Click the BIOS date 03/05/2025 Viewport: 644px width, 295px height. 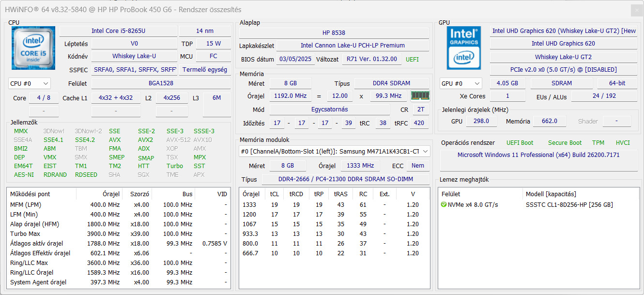295,59
